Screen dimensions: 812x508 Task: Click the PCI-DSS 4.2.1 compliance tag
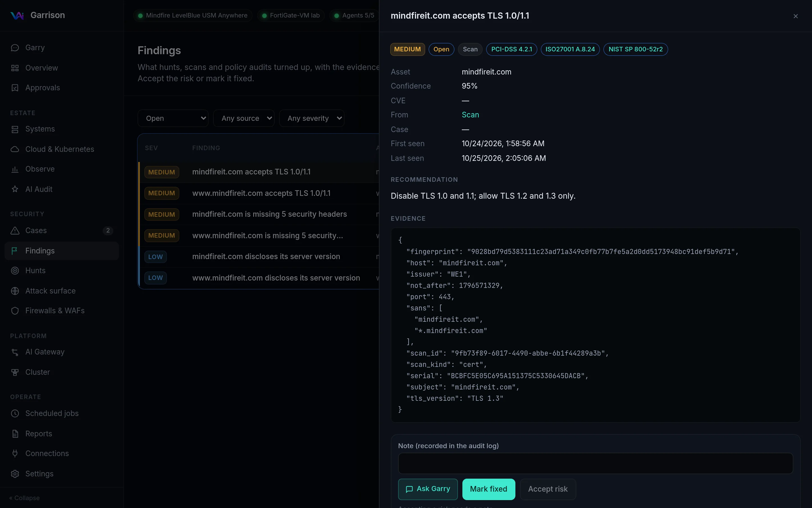pyautogui.click(x=511, y=49)
